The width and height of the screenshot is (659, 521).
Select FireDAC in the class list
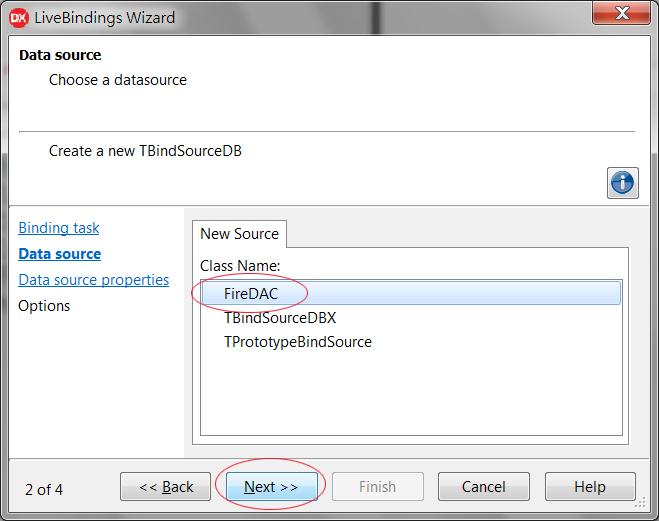click(411, 293)
